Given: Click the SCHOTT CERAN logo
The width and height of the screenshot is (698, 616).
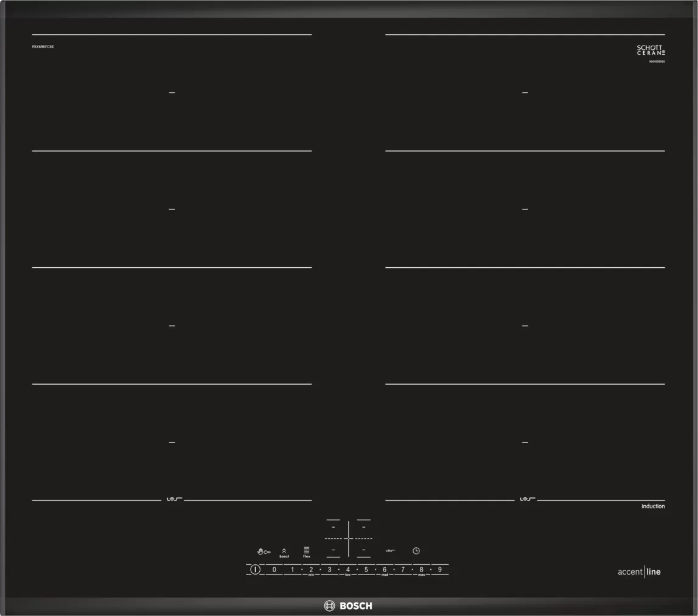Looking at the screenshot, I should click(651, 50).
